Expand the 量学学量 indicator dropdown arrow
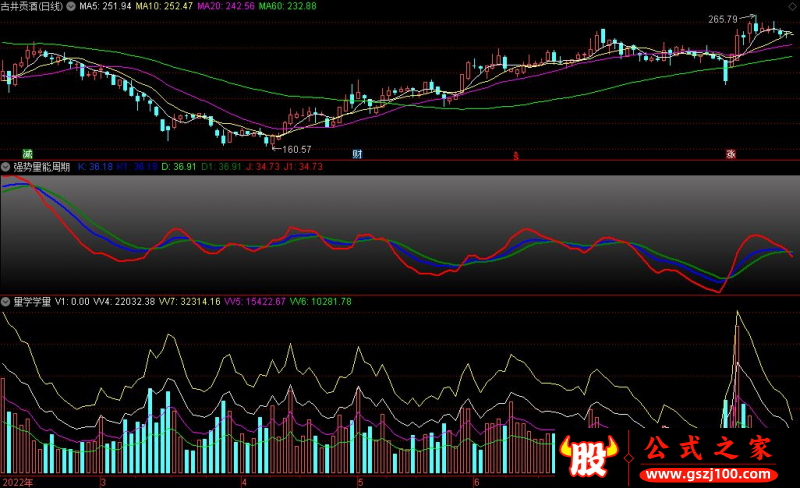The height and width of the screenshot is (488, 800). (x=6, y=302)
